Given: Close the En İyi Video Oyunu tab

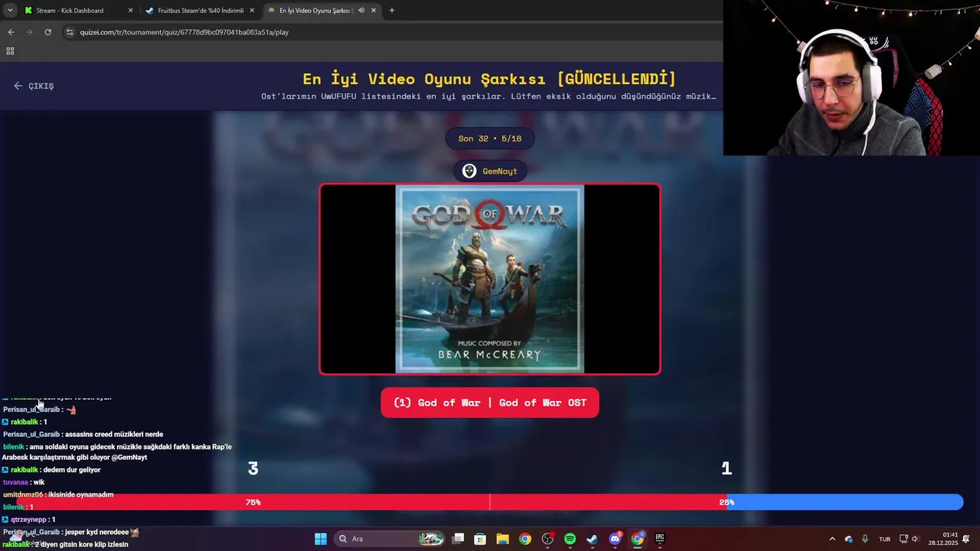Looking at the screenshot, I should (374, 11).
